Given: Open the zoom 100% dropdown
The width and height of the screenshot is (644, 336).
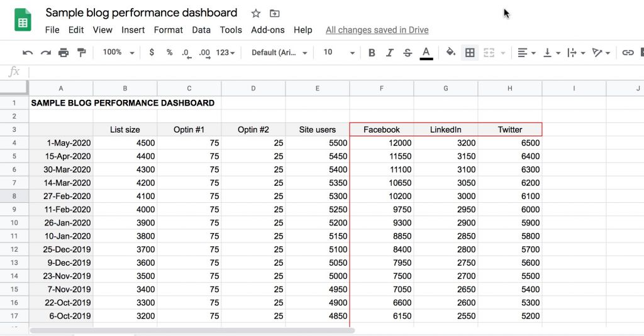Looking at the screenshot, I should [x=119, y=52].
